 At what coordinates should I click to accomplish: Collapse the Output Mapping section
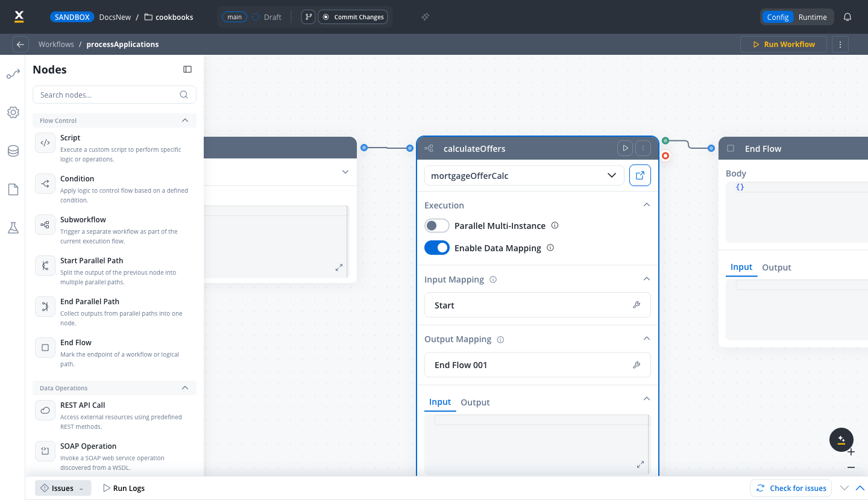(x=646, y=339)
